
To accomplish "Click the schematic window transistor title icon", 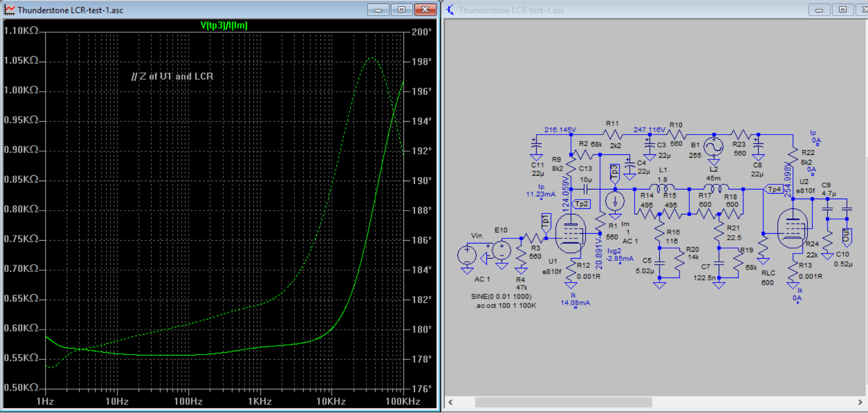I will click(x=450, y=10).
